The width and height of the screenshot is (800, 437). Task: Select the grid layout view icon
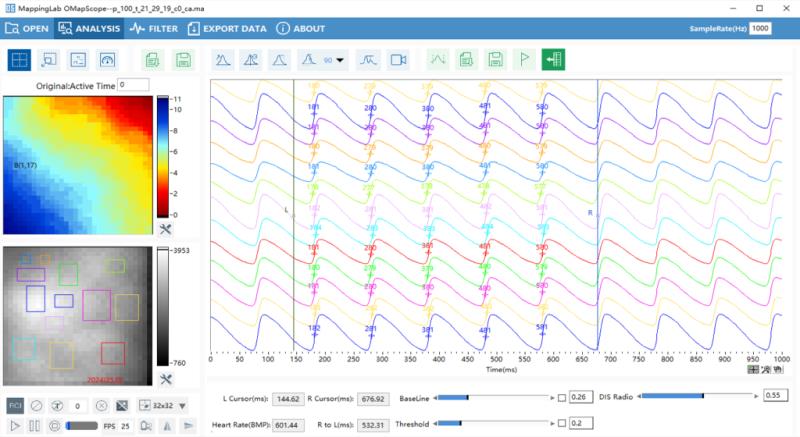19,60
